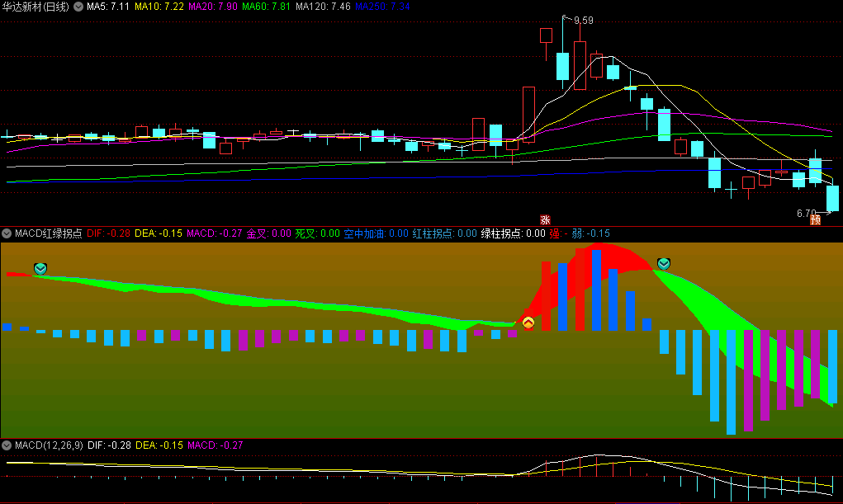Select DIF: -0.28 in the MACD(12,26,9) panel
Image resolution: width=843 pixels, height=504 pixels.
109,445
